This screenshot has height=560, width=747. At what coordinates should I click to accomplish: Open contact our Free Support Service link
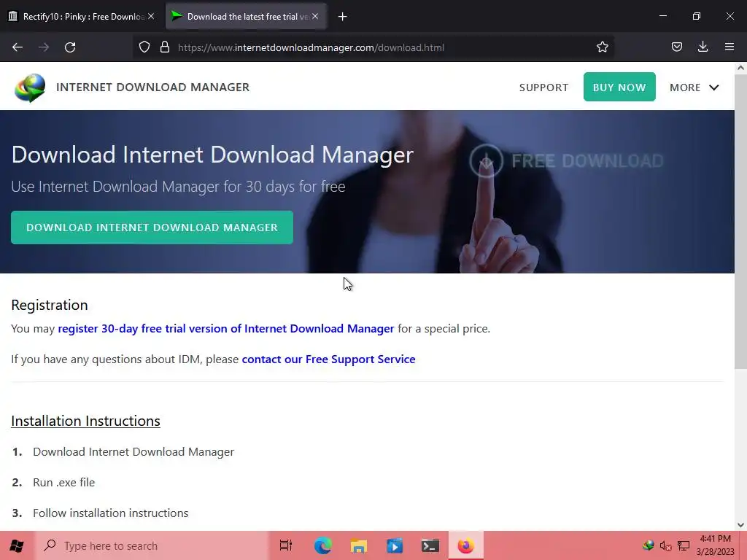pyautogui.click(x=329, y=359)
